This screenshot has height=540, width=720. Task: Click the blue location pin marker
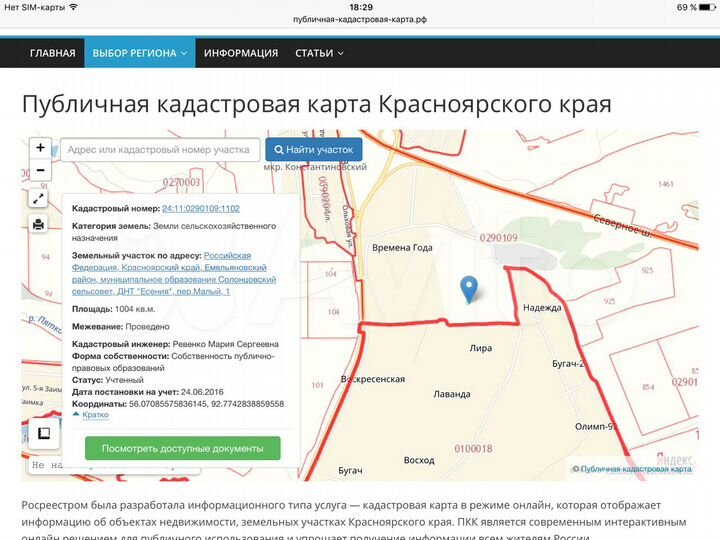pos(468,289)
